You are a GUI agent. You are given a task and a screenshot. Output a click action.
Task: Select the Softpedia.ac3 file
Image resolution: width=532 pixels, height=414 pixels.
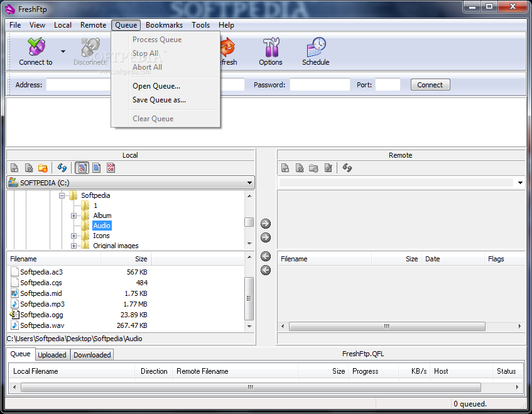point(41,272)
